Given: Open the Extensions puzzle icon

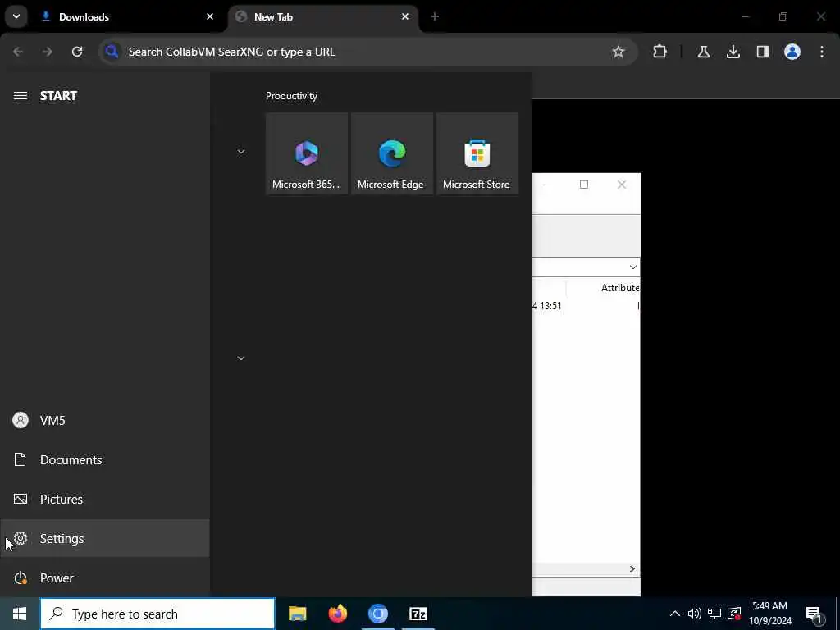Looking at the screenshot, I should click(660, 52).
